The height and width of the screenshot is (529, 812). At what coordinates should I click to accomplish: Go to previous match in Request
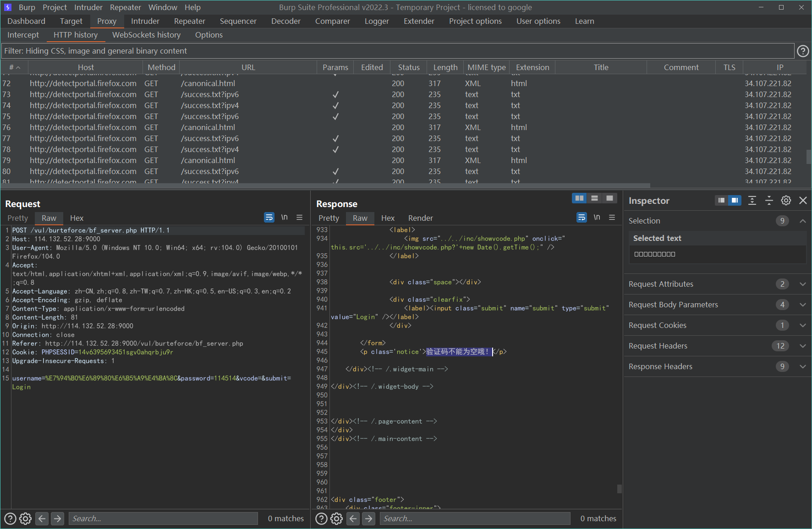point(42,518)
